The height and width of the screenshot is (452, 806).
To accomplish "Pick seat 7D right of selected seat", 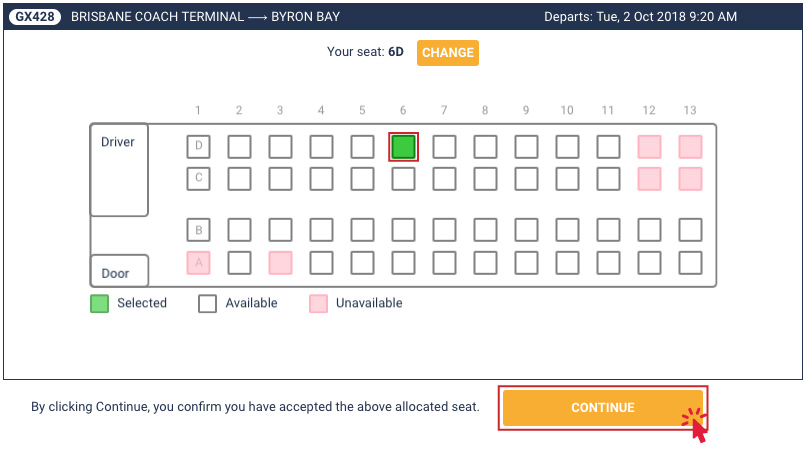I will (x=444, y=147).
